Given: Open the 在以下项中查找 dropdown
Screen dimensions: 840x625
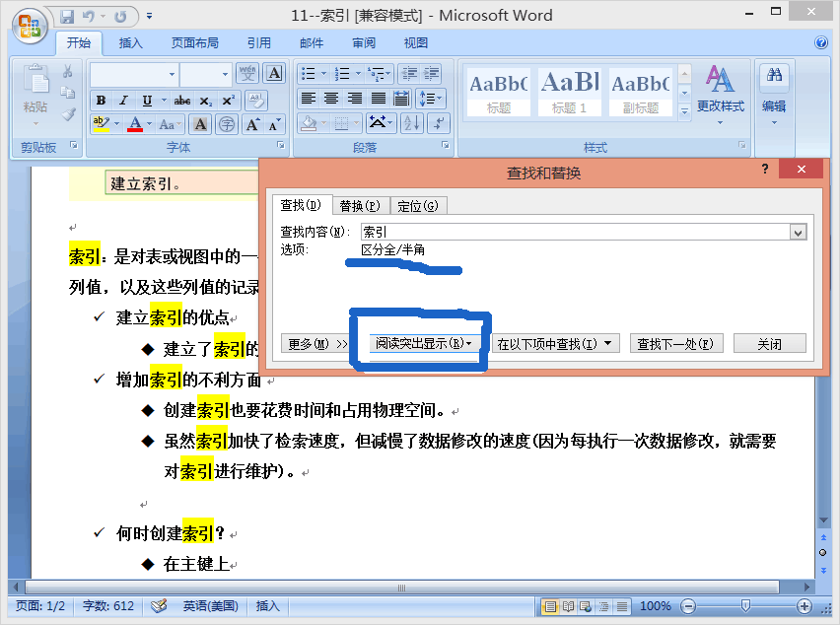Looking at the screenshot, I should (556, 344).
